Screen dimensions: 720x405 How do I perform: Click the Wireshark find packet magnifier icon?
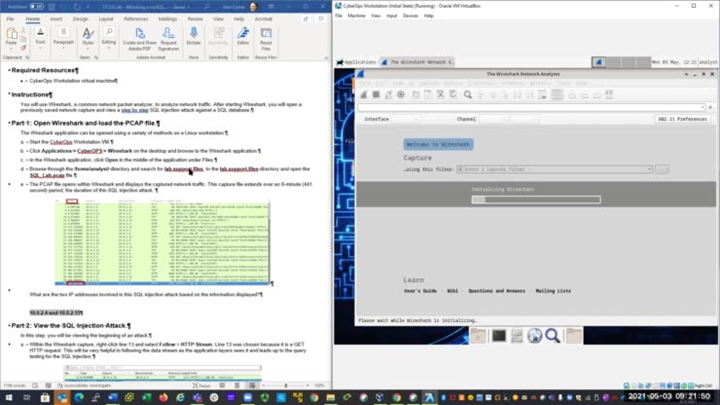click(467, 95)
